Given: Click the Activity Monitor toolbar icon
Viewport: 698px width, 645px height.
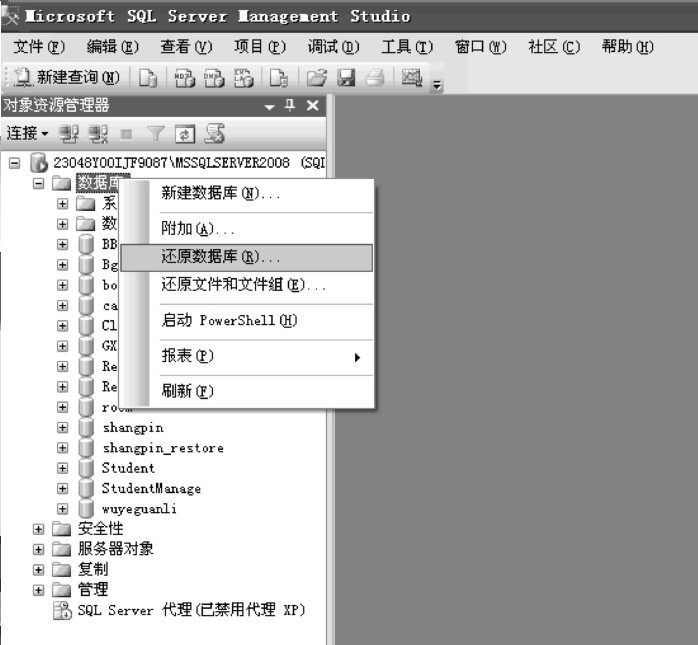Looking at the screenshot, I should 412,78.
